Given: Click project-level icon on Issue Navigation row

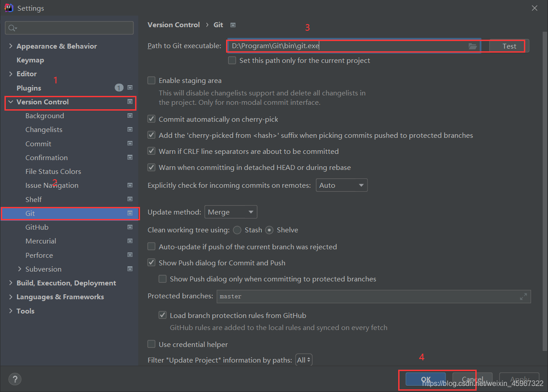Looking at the screenshot, I should [130, 185].
